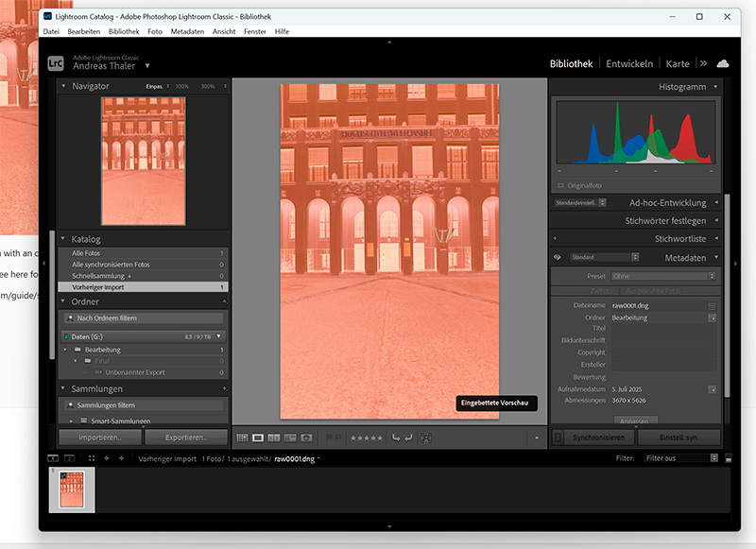Open People view icon in toolbar
The image size is (756, 549).
click(306, 437)
